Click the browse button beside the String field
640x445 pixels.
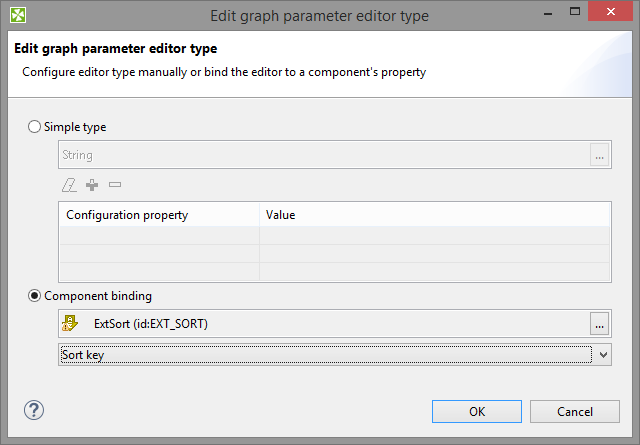[599, 155]
